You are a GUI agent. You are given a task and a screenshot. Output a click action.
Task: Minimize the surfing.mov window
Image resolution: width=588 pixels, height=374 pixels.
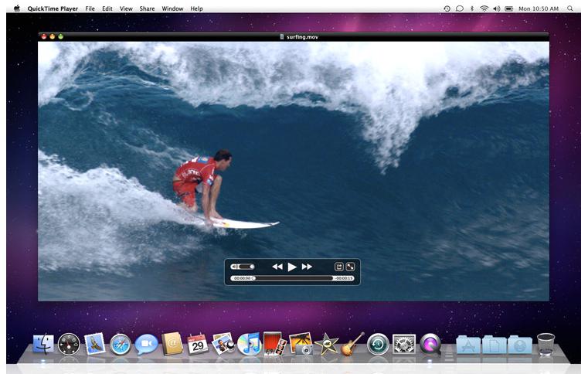pyautogui.click(x=52, y=36)
